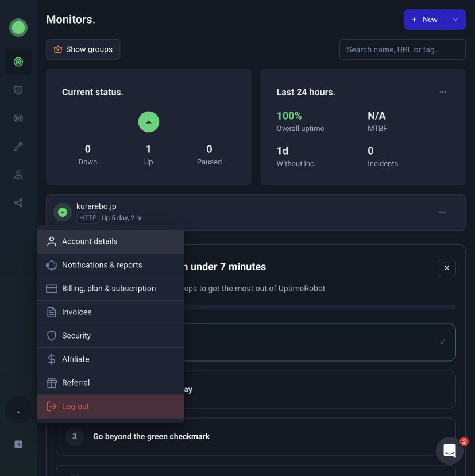Select Security menu item
This screenshot has height=476, width=475.
coord(110,336)
